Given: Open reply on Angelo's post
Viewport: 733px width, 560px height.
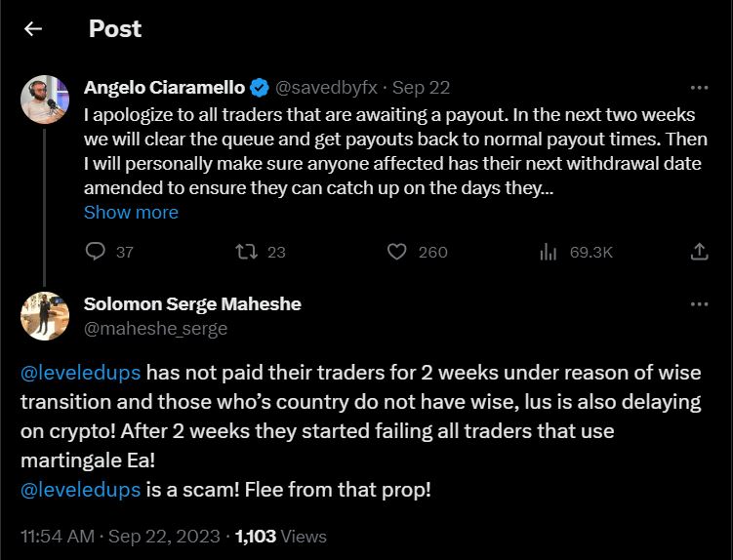Looking at the screenshot, I should [96, 252].
